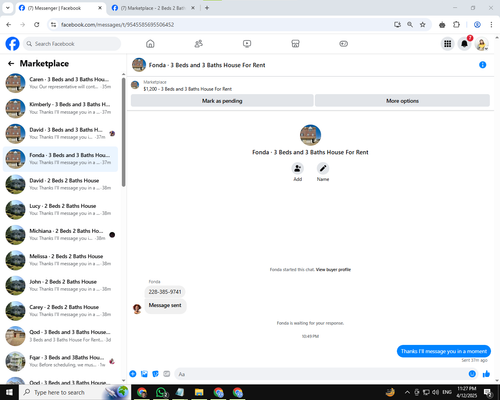The image size is (500, 400).
Task: Reload the page
Action: click(x=37, y=24)
